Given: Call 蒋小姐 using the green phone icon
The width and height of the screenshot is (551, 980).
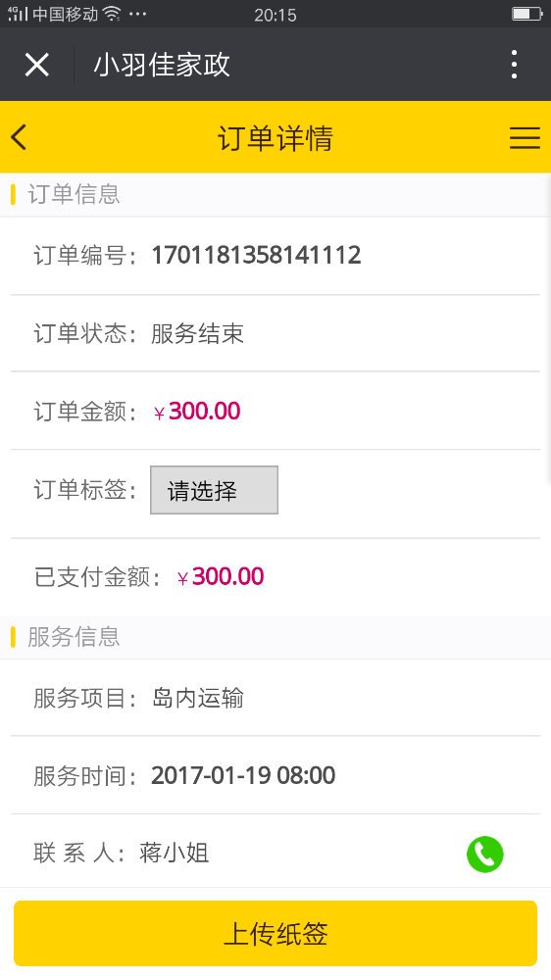Looking at the screenshot, I should 484,854.
